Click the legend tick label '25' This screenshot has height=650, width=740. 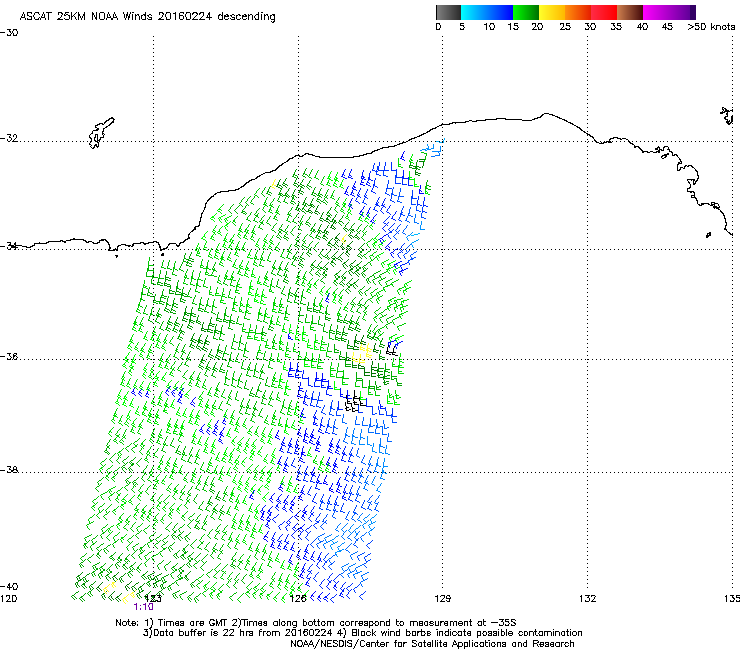(565, 27)
